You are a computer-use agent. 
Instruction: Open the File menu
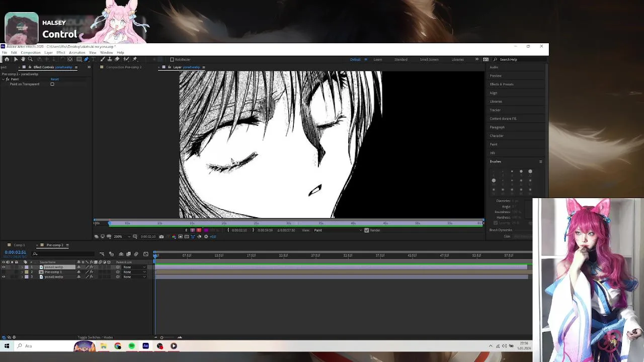click(5, 52)
